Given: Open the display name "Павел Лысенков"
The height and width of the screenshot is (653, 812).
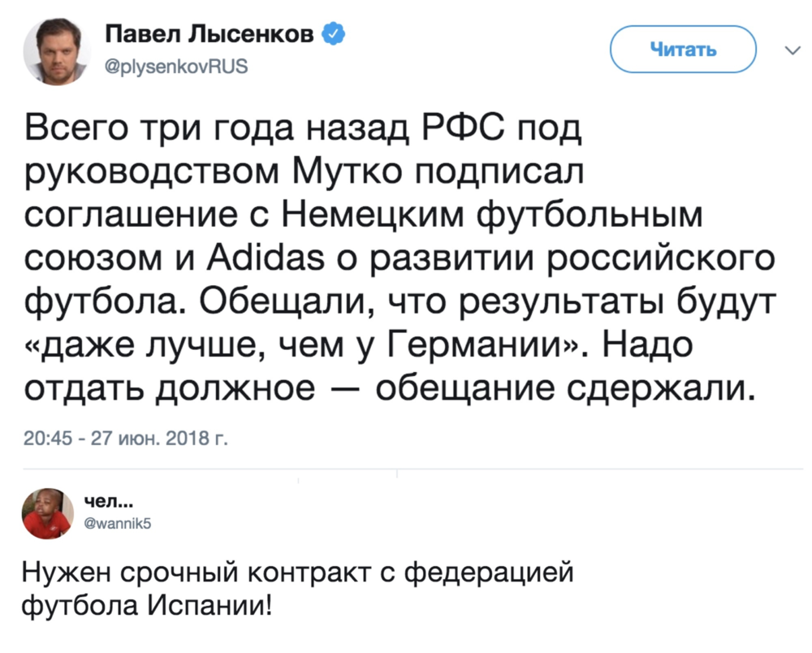Looking at the screenshot, I should pos(212,35).
